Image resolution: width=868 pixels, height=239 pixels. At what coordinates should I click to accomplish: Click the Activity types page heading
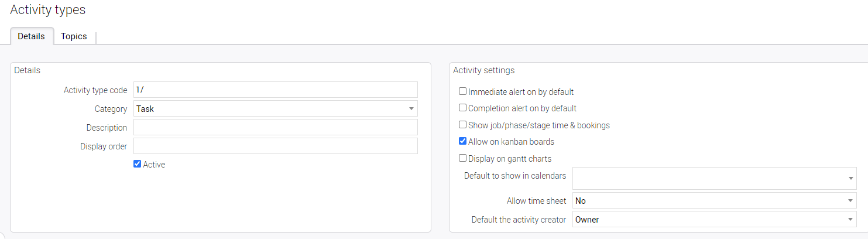pyautogui.click(x=48, y=10)
